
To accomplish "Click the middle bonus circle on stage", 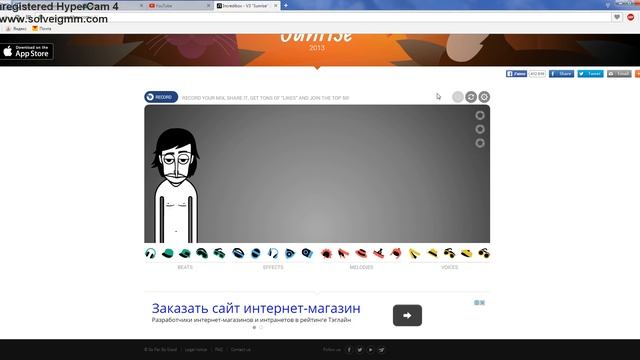I will tap(480, 129).
